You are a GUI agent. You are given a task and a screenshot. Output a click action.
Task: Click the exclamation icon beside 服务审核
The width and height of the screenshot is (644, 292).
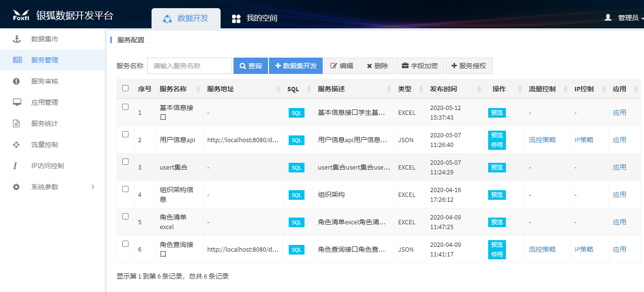16,81
